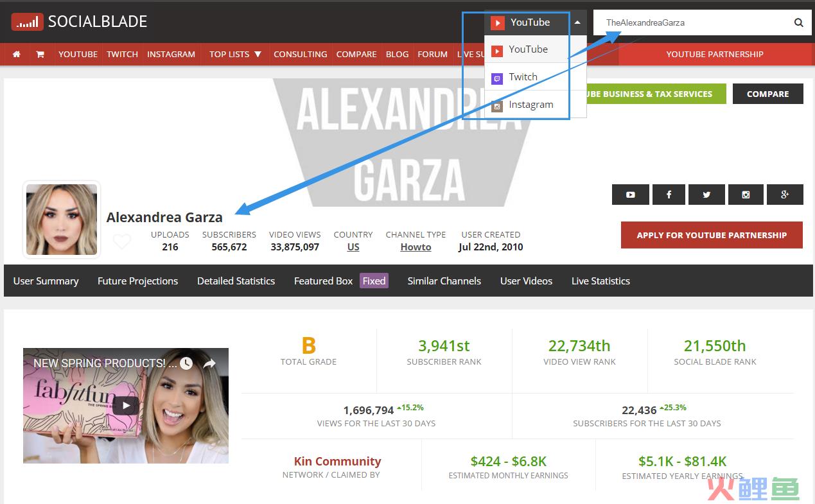Viewport: 815px width, 504px height.
Task: Click YOUTUBE PARTNERSHIP nav button
Action: [714, 54]
